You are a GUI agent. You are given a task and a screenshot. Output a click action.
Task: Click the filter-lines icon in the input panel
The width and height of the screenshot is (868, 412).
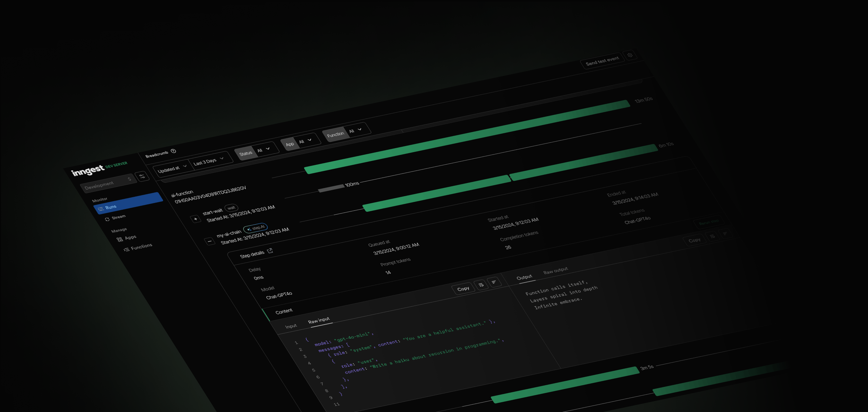point(494,282)
